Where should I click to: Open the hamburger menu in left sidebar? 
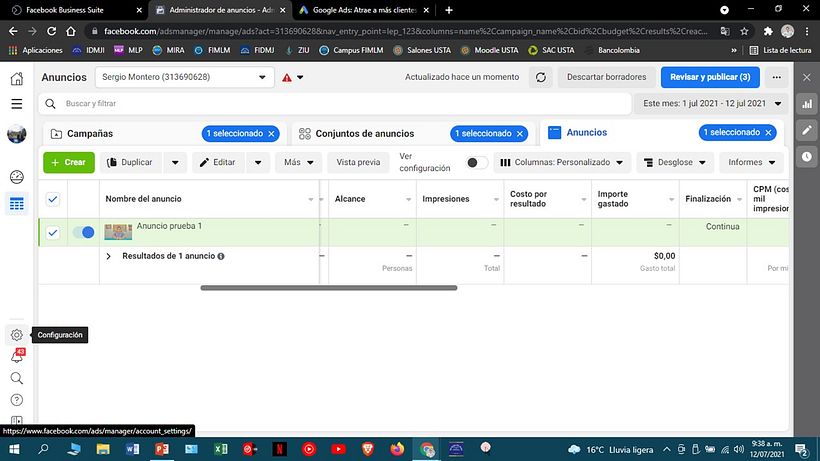tap(17, 103)
